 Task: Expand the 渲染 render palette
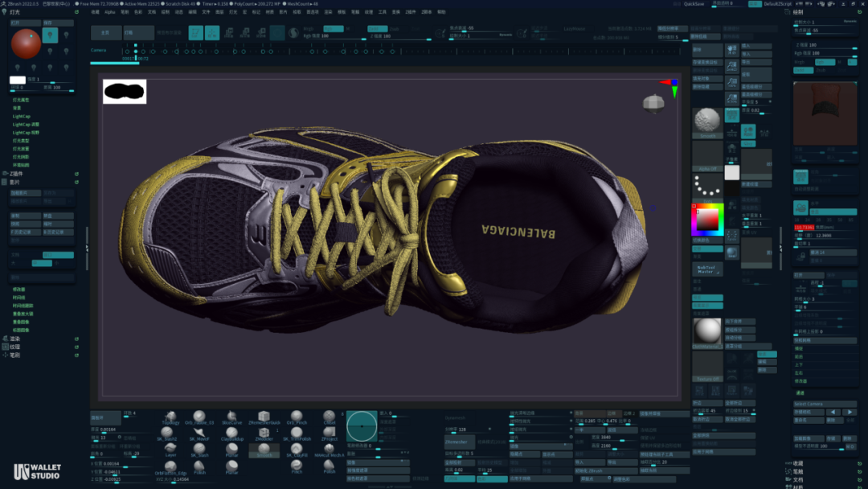(x=14, y=339)
